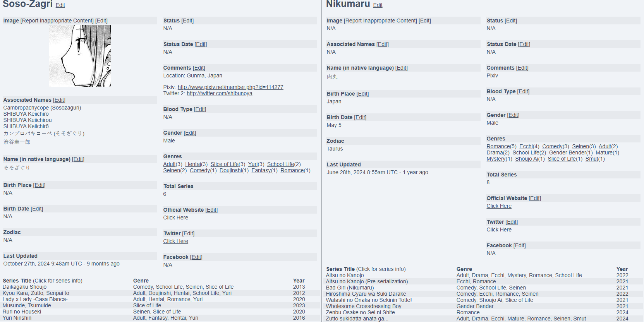Edit Nikumaru native language name
The width and height of the screenshot is (644, 322).
[x=402, y=68]
